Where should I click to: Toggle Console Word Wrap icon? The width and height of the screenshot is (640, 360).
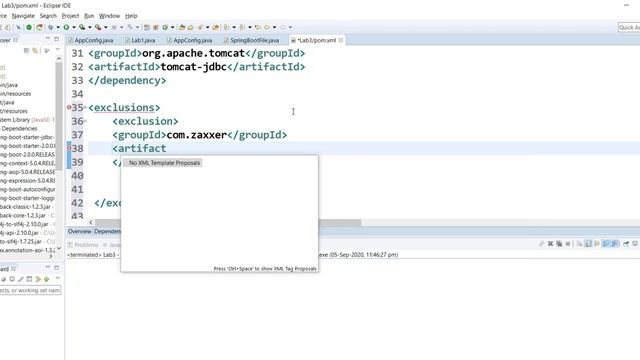point(597,244)
